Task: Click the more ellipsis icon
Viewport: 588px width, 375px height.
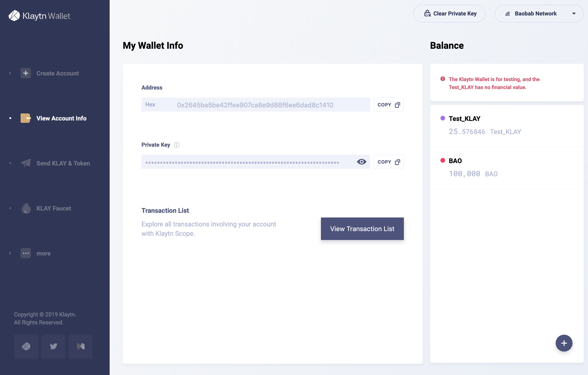Action: click(26, 253)
